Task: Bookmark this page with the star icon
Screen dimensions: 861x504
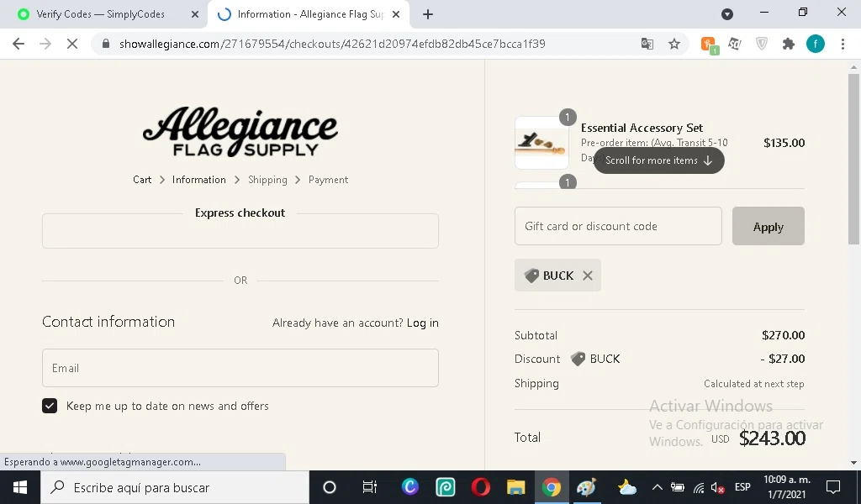Action: [x=674, y=44]
